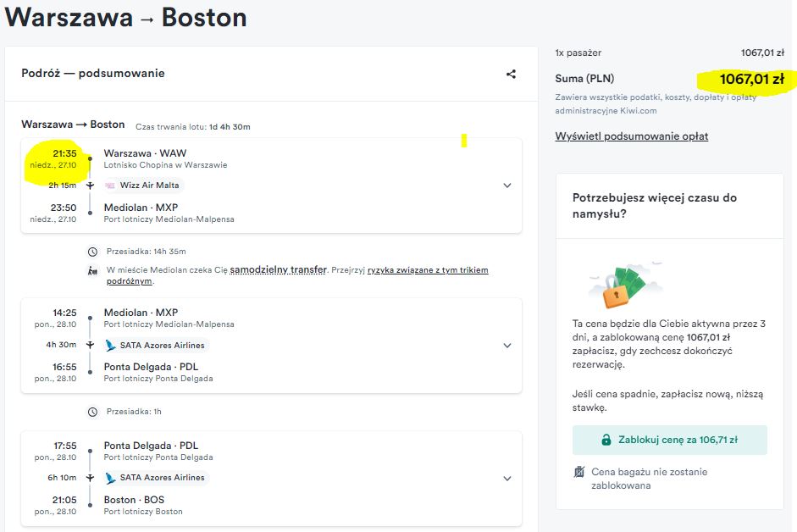Screen dimensions: 797x532
Task: Click the Wizz Air Malta airline logo
Action: [x=110, y=186]
